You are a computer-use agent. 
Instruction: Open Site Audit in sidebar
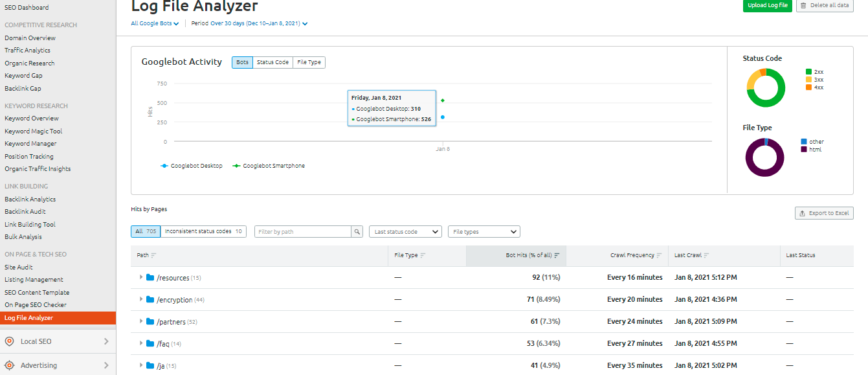tap(19, 267)
